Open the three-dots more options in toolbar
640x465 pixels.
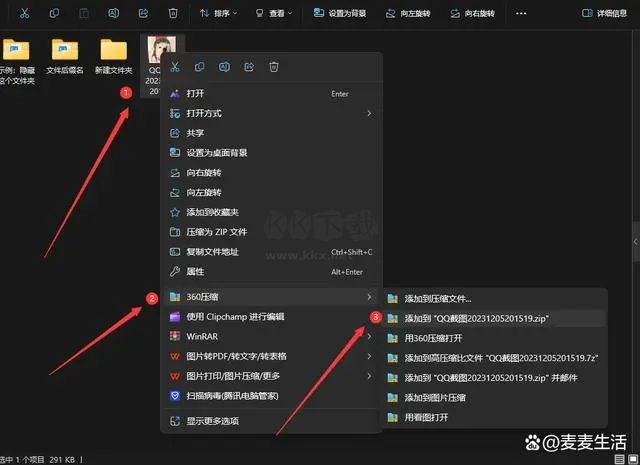(x=521, y=13)
